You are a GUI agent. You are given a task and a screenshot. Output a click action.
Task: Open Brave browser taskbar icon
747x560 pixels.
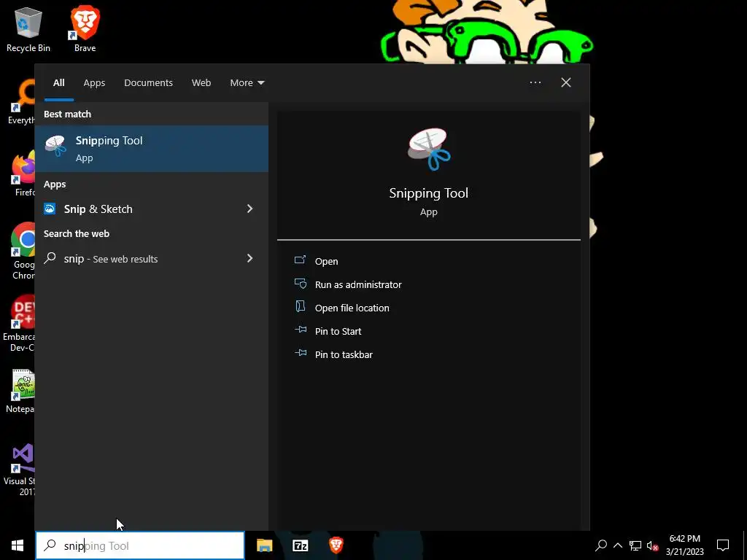tap(336, 545)
